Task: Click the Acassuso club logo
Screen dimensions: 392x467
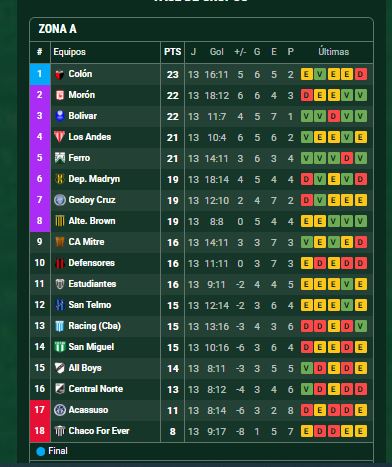Action: click(60, 410)
